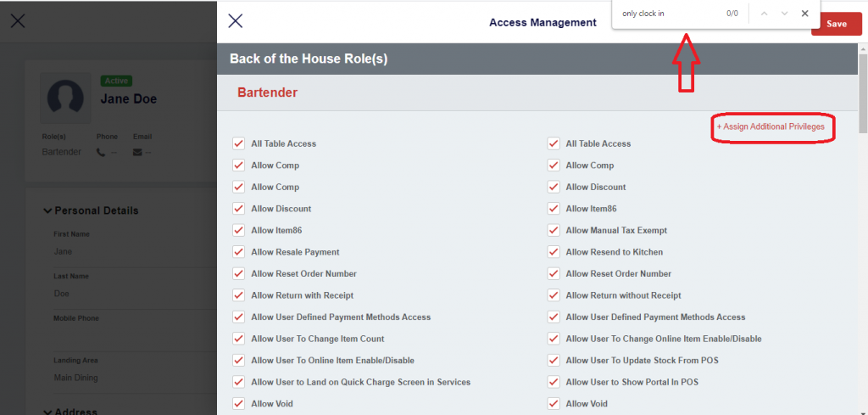Toggle Allow Reset Order Number in right column
This screenshot has width=868, height=415.
553,274
